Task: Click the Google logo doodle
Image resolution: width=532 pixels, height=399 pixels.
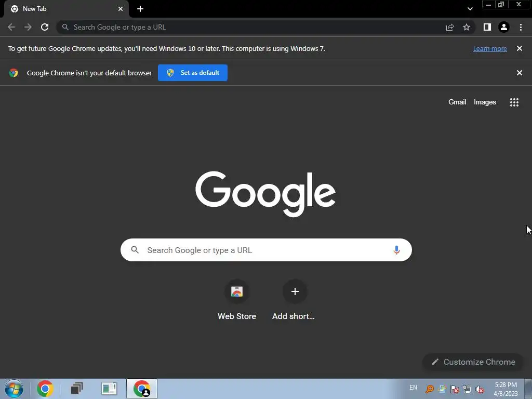Action: pos(265,194)
